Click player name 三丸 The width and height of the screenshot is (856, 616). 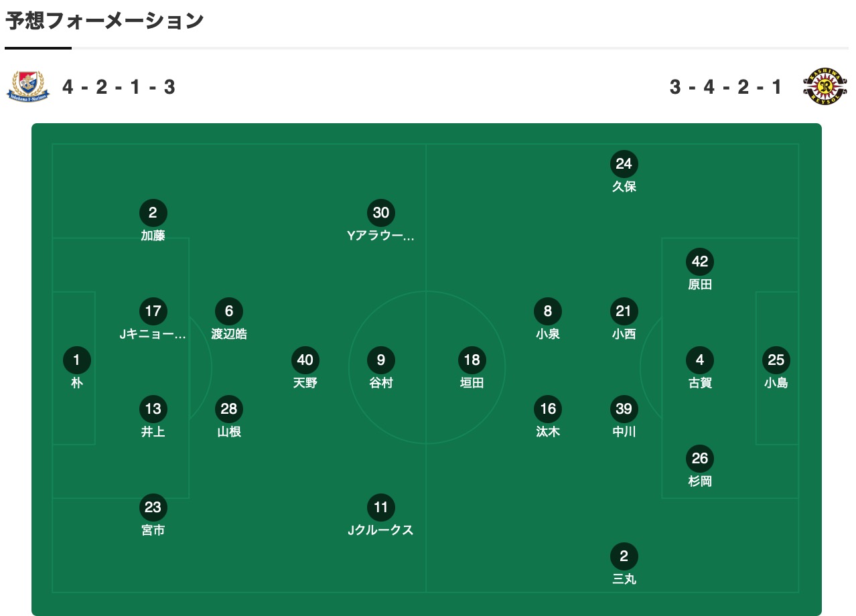click(624, 579)
